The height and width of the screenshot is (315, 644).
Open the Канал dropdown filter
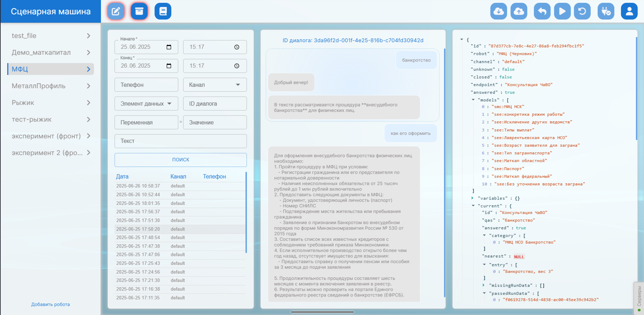[x=215, y=85]
